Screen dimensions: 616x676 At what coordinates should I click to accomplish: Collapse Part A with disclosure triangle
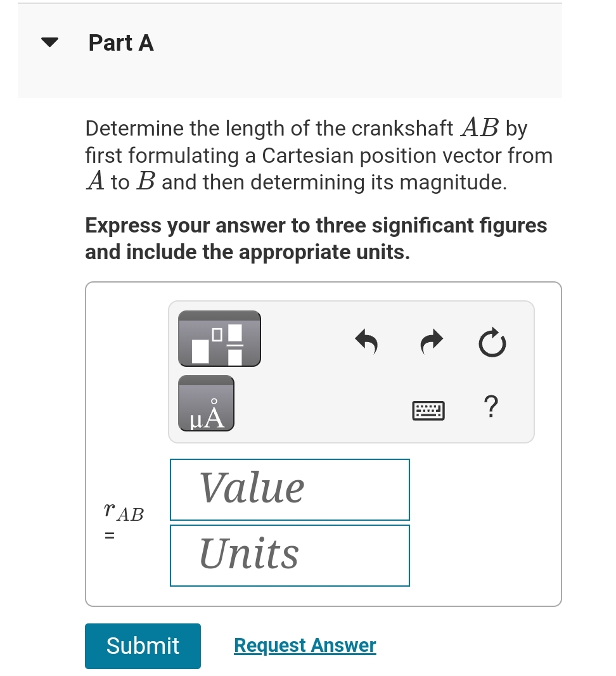point(49,42)
